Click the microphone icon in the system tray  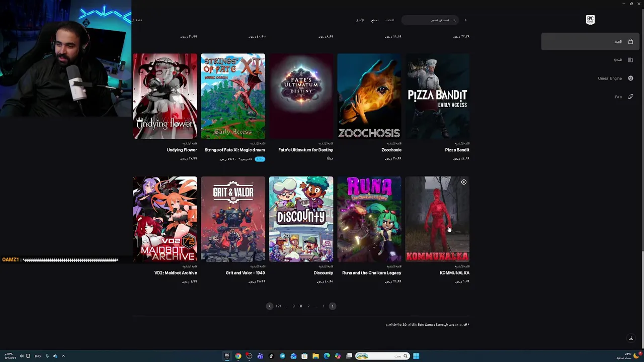pos(47,356)
